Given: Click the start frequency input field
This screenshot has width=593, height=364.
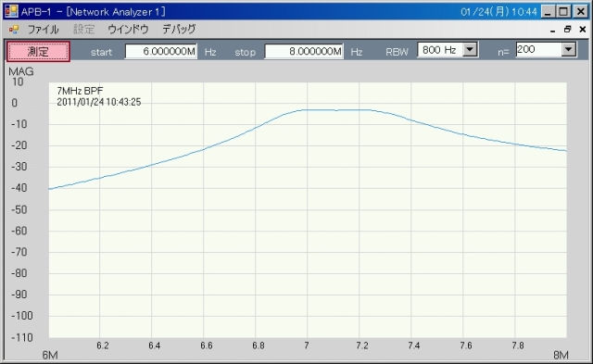Looking at the screenshot, I should pyautogui.click(x=161, y=52).
